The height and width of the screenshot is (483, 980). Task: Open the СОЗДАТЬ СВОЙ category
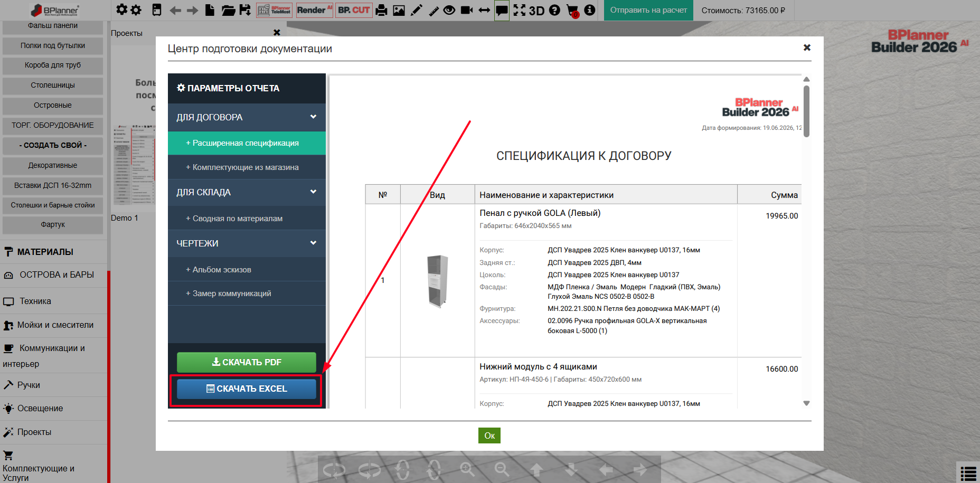click(x=53, y=145)
